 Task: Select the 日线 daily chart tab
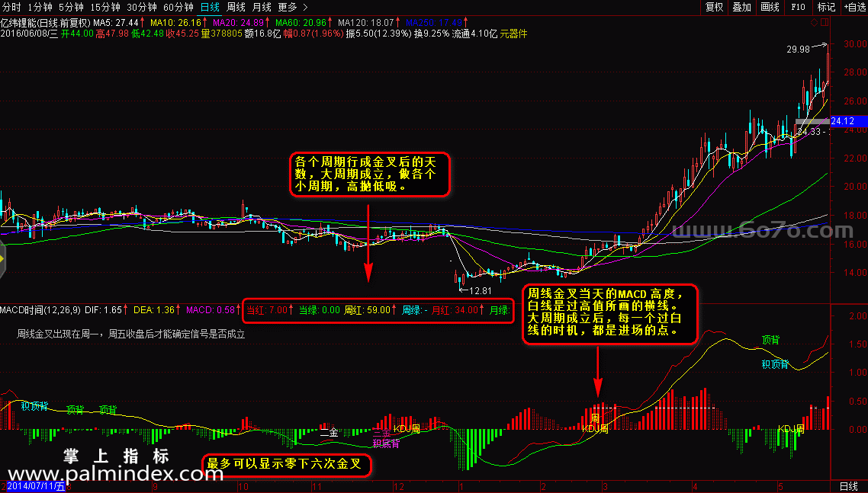(210, 7)
